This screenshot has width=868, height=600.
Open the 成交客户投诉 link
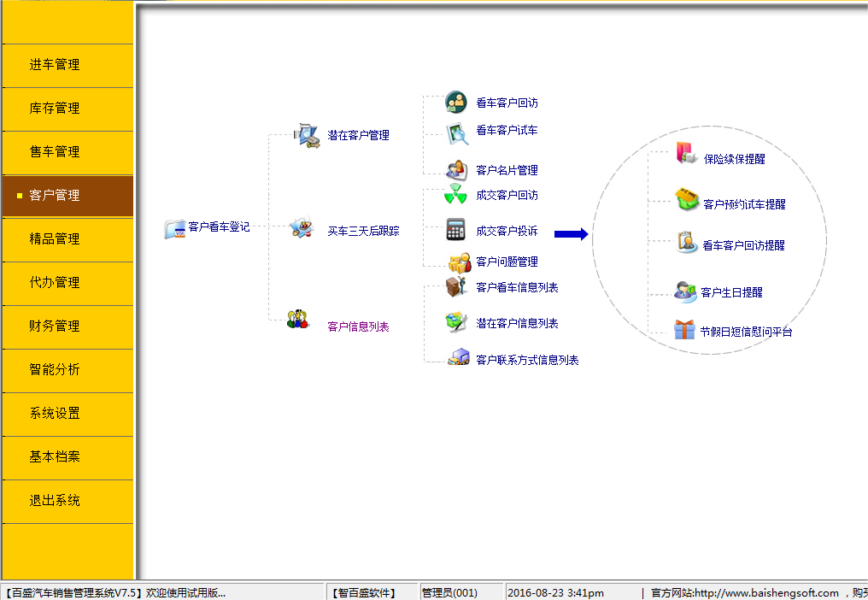coord(507,231)
